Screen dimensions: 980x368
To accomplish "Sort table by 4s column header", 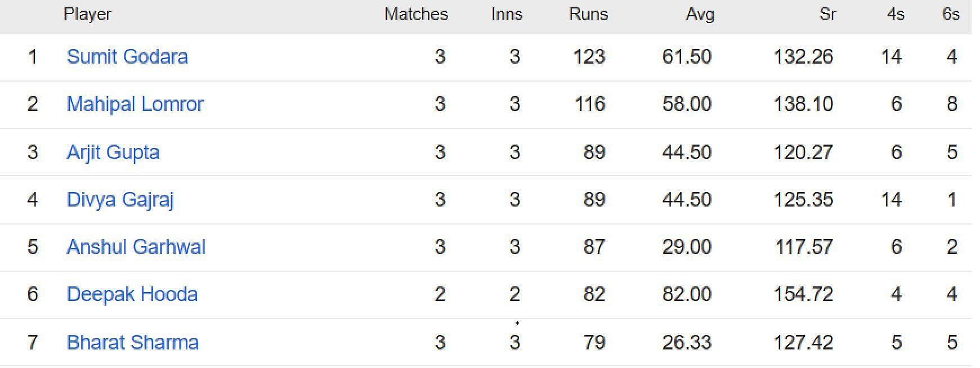I will pos(896,14).
